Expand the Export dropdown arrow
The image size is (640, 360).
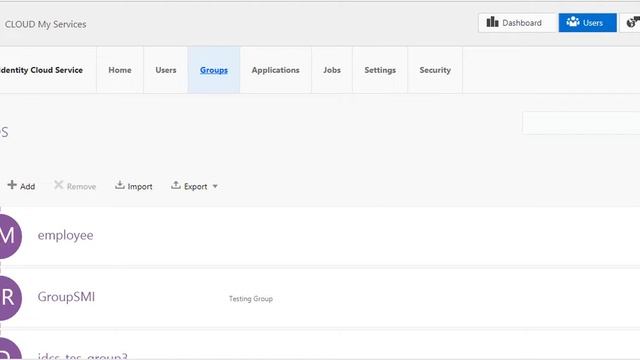click(x=215, y=187)
